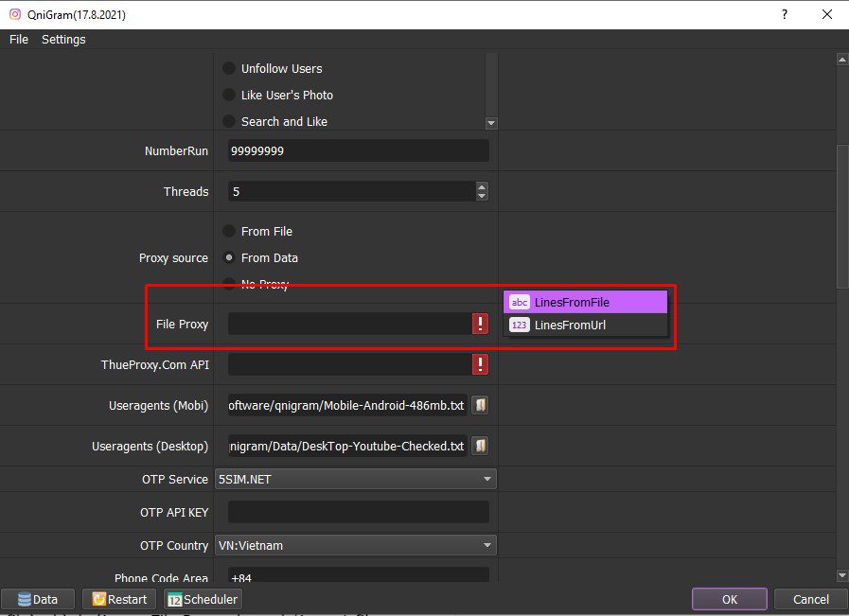Open the OTP Country dropdown
The height and width of the screenshot is (616, 849).
[356, 545]
